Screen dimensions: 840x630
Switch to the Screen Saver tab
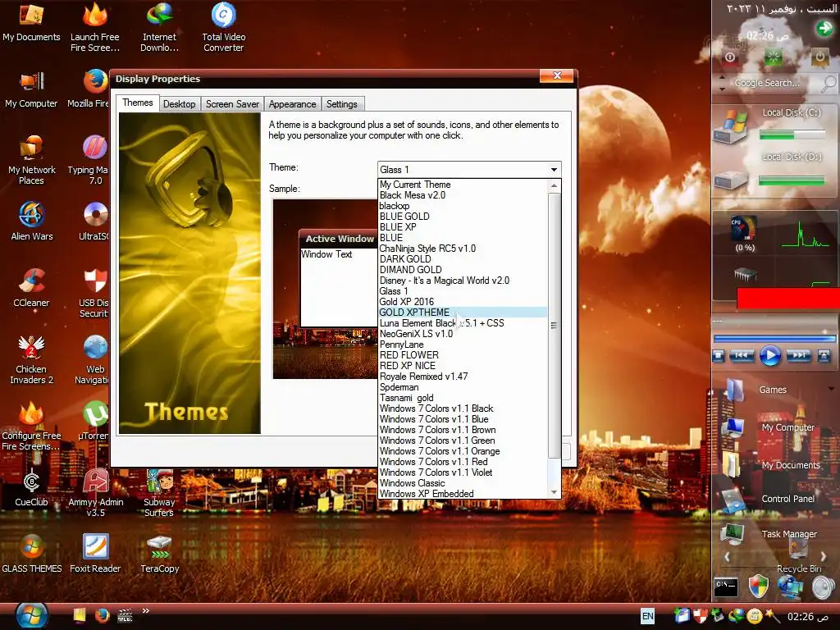[x=232, y=104]
